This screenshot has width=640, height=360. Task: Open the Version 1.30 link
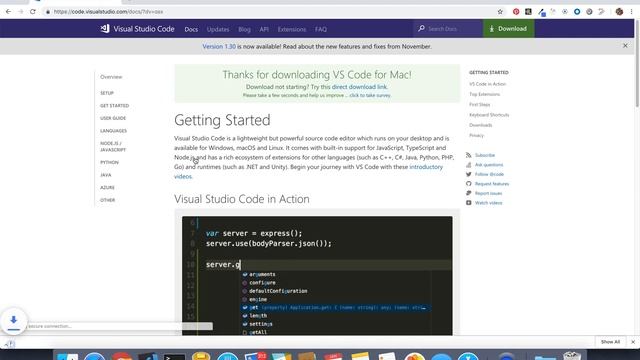point(219,47)
